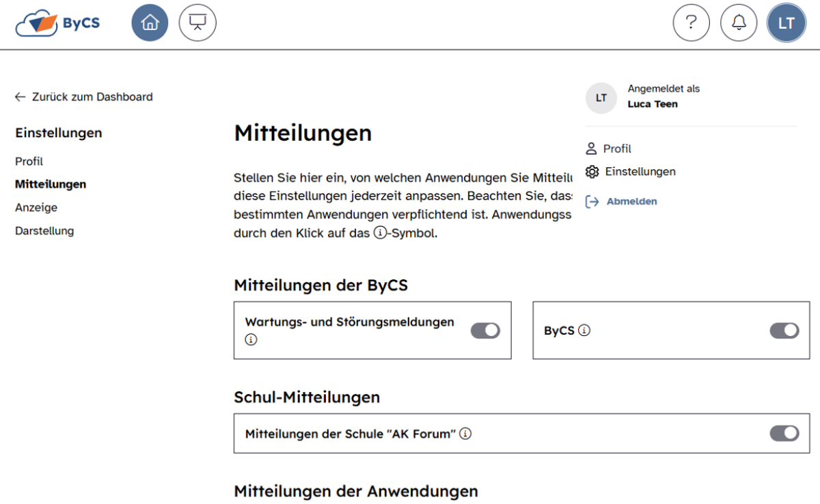The height and width of the screenshot is (504, 820).
Task: Turn off AK Forum school notifications
Action: coord(784,434)
